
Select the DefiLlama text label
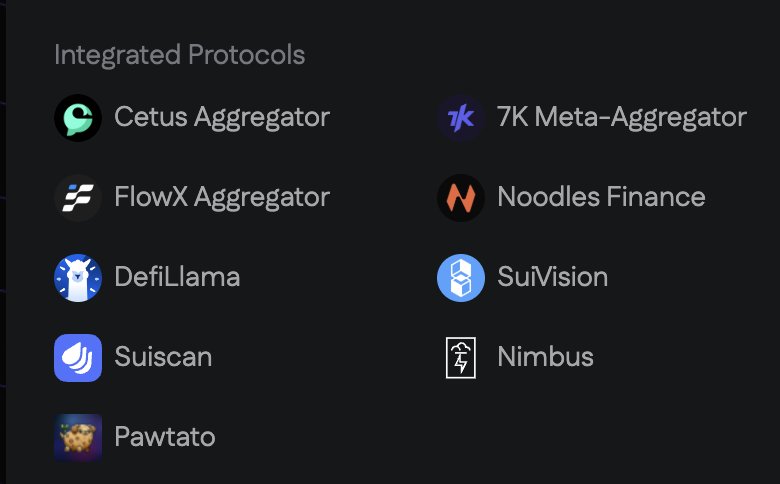[x=177, y=277]
